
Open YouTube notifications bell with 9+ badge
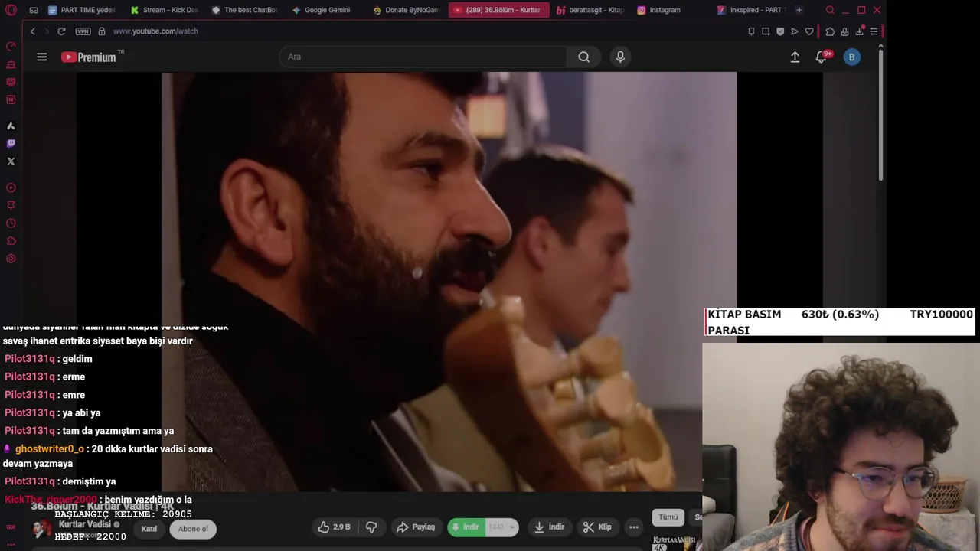click(x=822, y=57)
